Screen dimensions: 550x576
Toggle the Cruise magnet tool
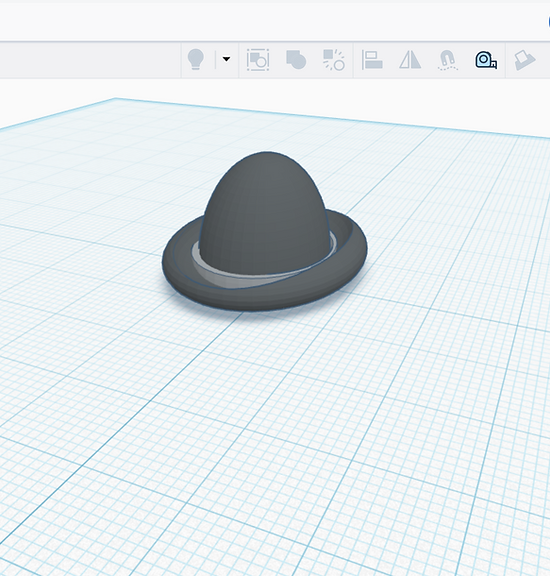(448, 60)
